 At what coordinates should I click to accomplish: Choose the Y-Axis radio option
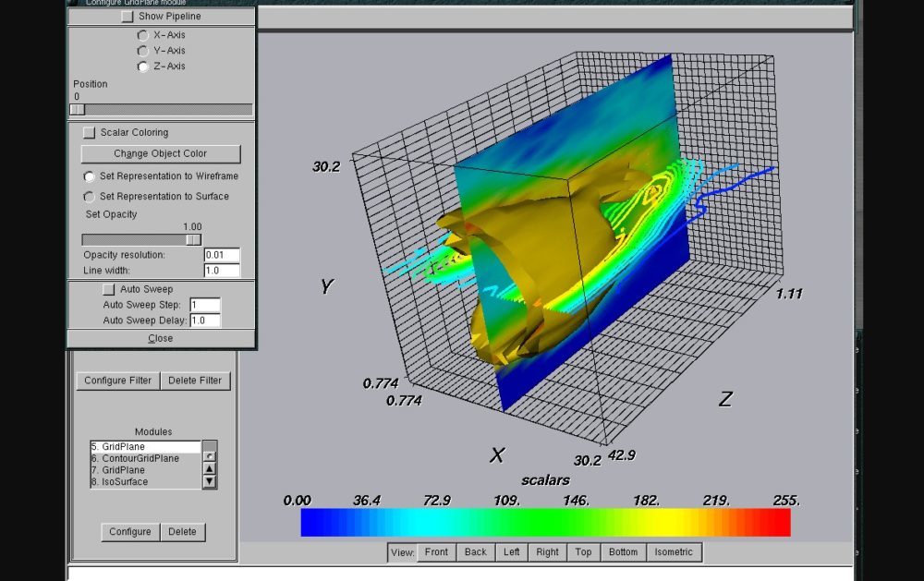click(142, 51)
